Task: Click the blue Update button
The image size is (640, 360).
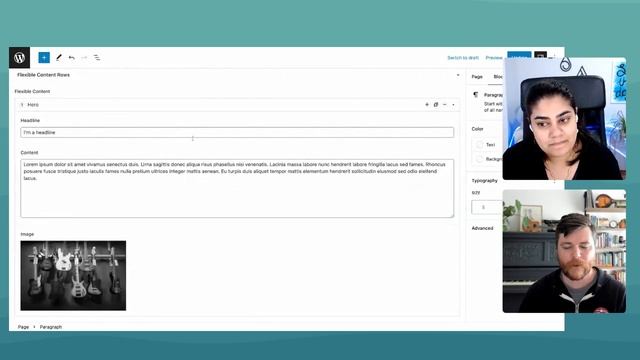Action: [x=519, y=55]
